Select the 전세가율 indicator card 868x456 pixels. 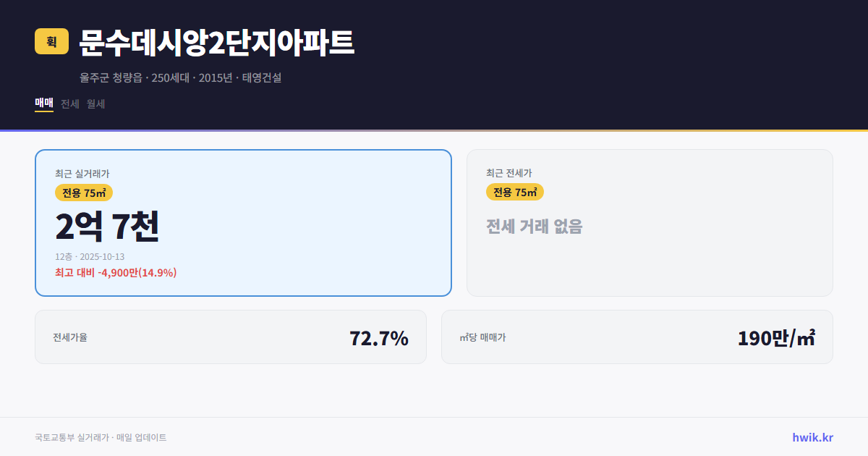(231, 337)
